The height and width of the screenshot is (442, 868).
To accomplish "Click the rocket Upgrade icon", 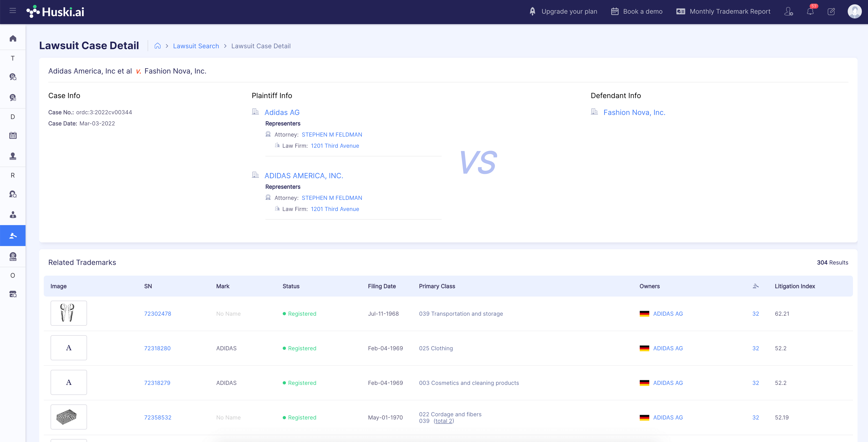I will (x=532, y=11).
